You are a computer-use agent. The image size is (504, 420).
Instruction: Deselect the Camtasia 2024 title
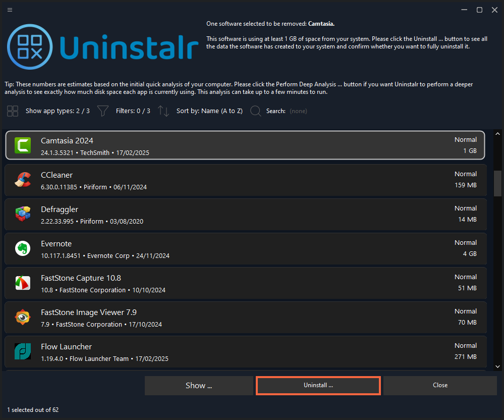(67, 141)
